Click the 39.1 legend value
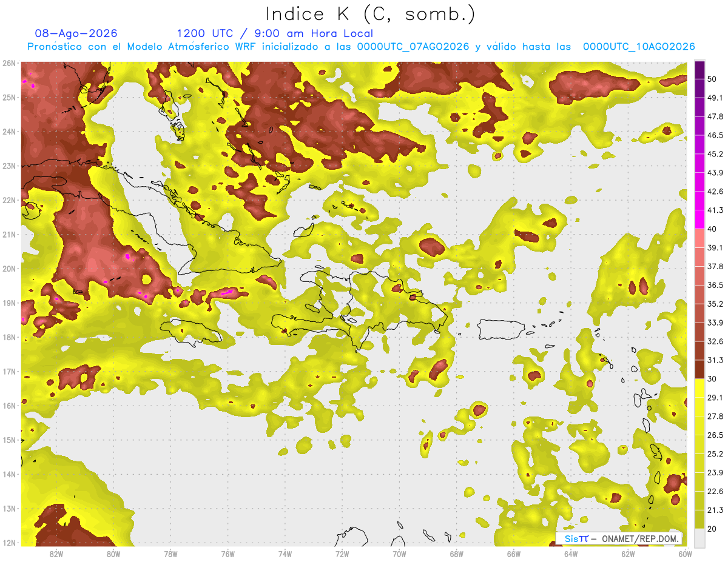Viewport: 728px width, 562px height. tap(715, 247)
